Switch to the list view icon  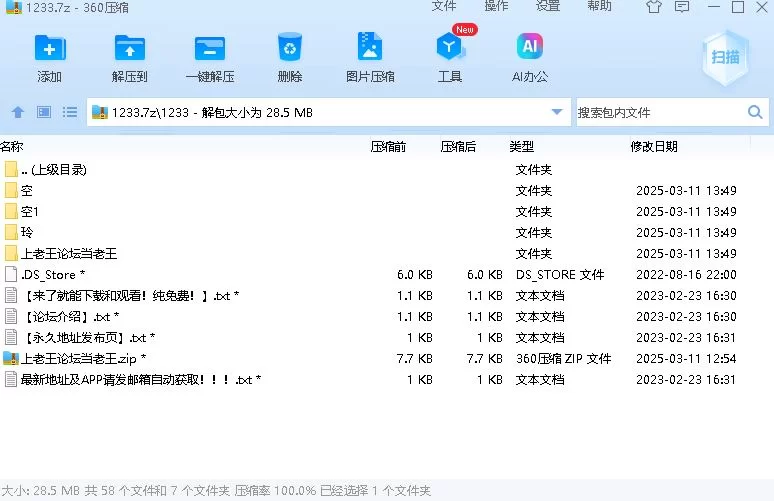70,112
